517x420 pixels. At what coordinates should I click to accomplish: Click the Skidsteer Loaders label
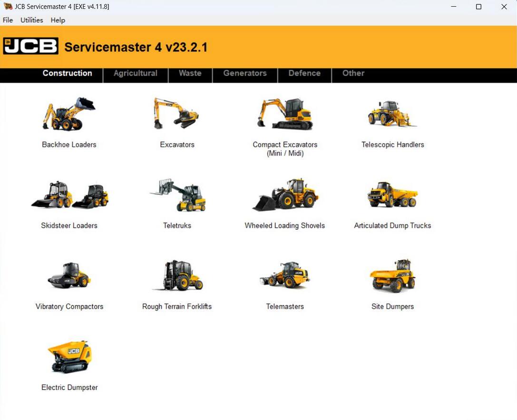(x=69, y=226)
